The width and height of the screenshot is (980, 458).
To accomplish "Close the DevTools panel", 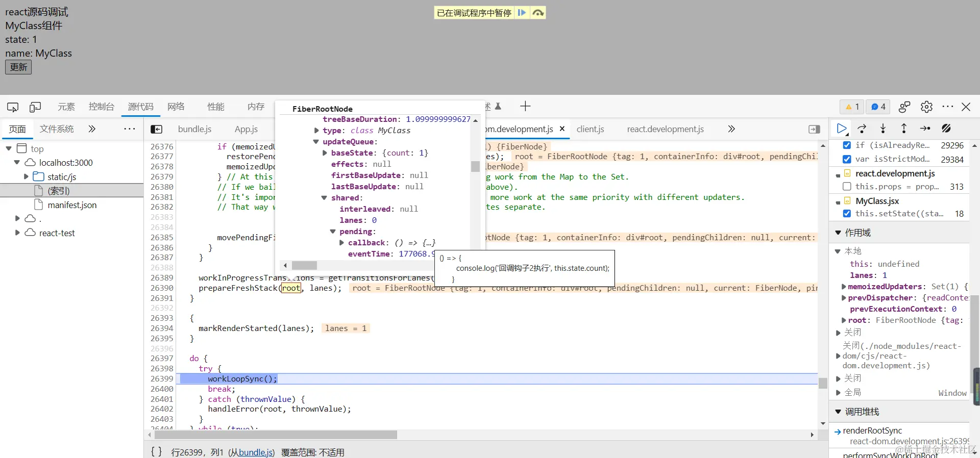I will 966,107.
